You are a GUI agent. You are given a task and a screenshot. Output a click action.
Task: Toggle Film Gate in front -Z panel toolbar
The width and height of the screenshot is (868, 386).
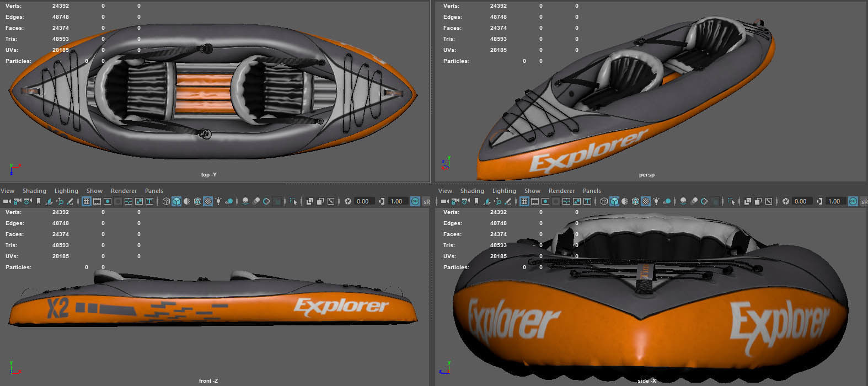[x=97, y=201]
